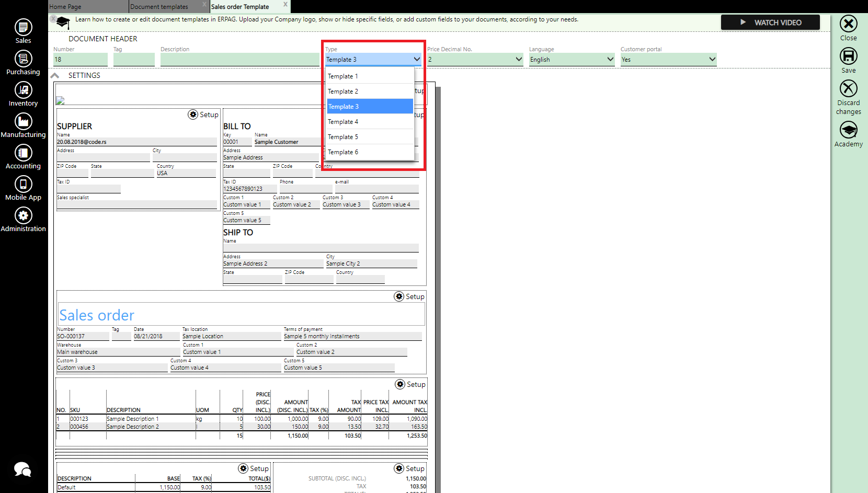Click Sample 5 monthly installments value
The image size is (868, 493).
pyautogui.click(x=322, y=336)
